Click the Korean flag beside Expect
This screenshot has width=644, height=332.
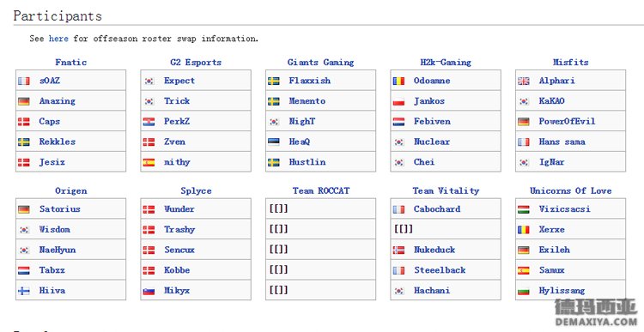pos(149,81)
